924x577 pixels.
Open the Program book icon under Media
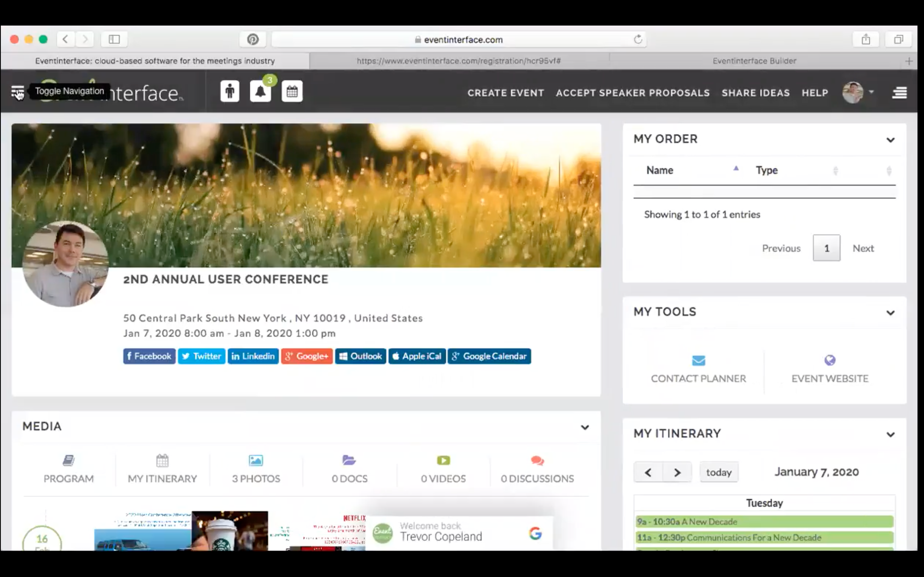pos(69,460)
